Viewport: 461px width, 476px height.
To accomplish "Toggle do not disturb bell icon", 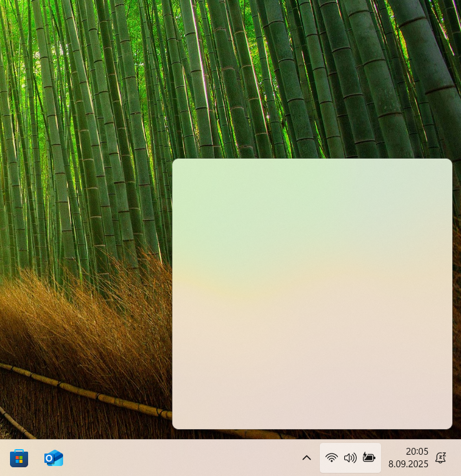I will tap(440, 458).
